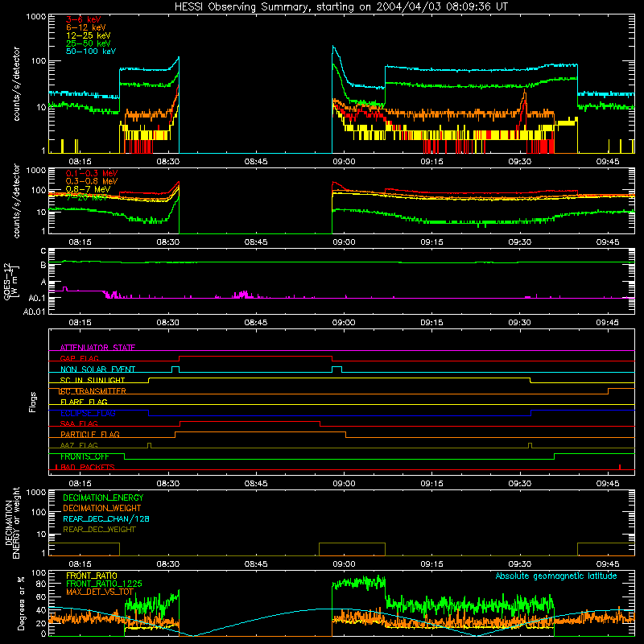644x644 pixels.
Task: Click the 09:30 tick under the keV counts panel
Action: 519,162
